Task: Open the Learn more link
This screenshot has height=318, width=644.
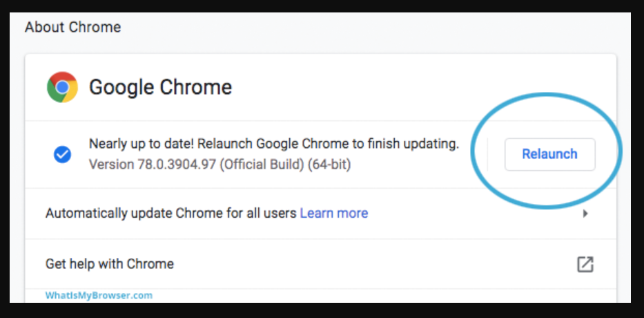Action: pos(334,213)
